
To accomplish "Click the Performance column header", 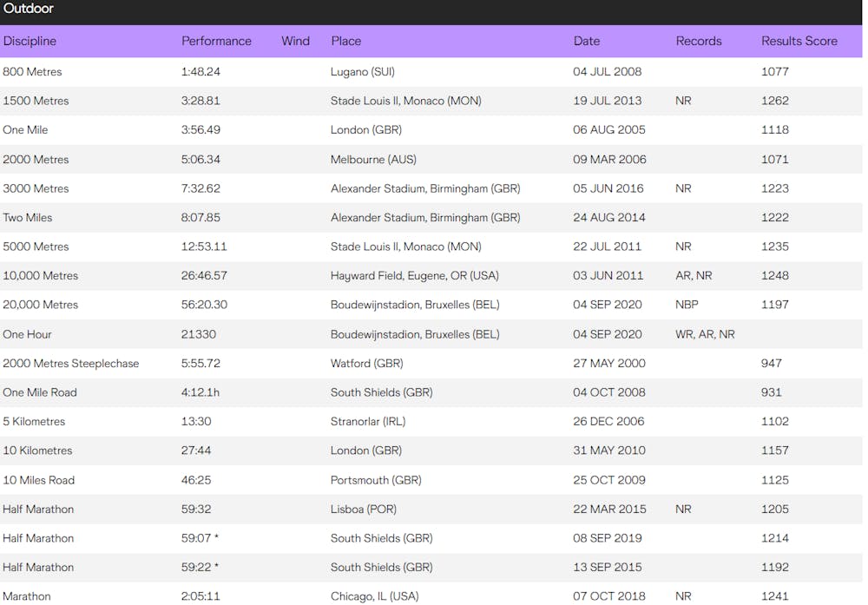I will [x=216, y=41].
